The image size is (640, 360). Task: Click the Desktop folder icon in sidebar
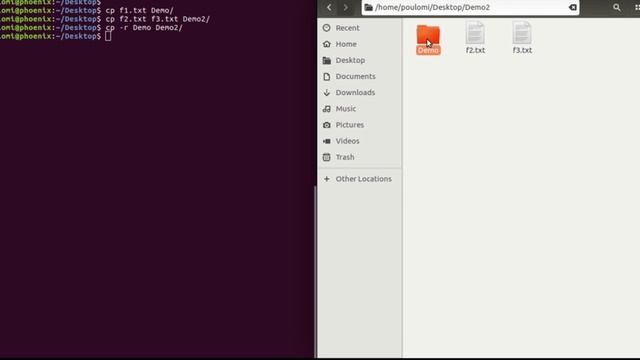327,60
